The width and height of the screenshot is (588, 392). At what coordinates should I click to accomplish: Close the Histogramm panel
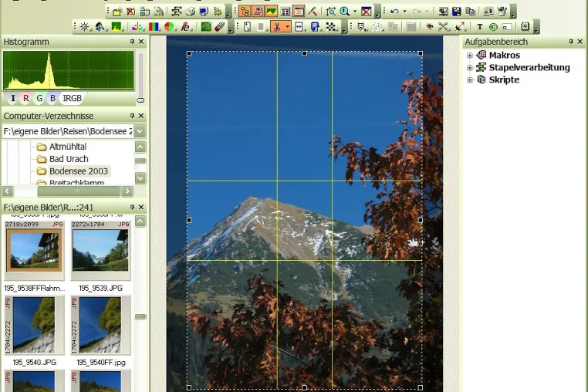tap(141, 42)
